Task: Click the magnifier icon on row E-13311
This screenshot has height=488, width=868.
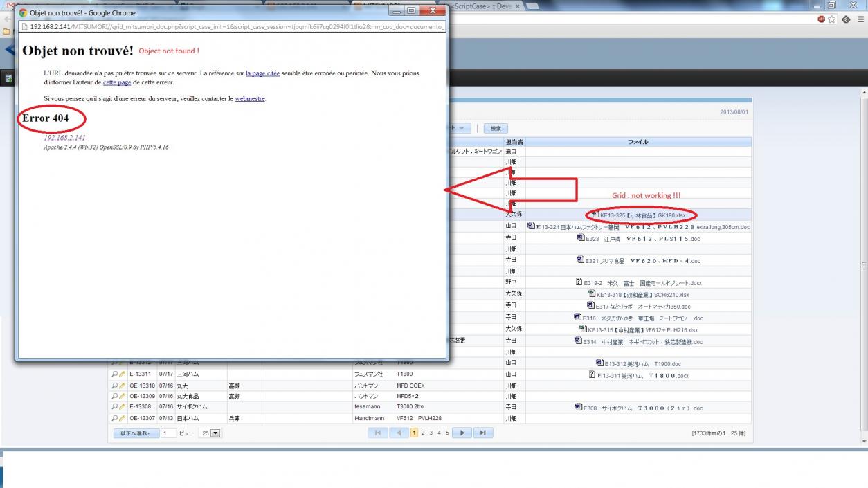Action: point(115,374)
